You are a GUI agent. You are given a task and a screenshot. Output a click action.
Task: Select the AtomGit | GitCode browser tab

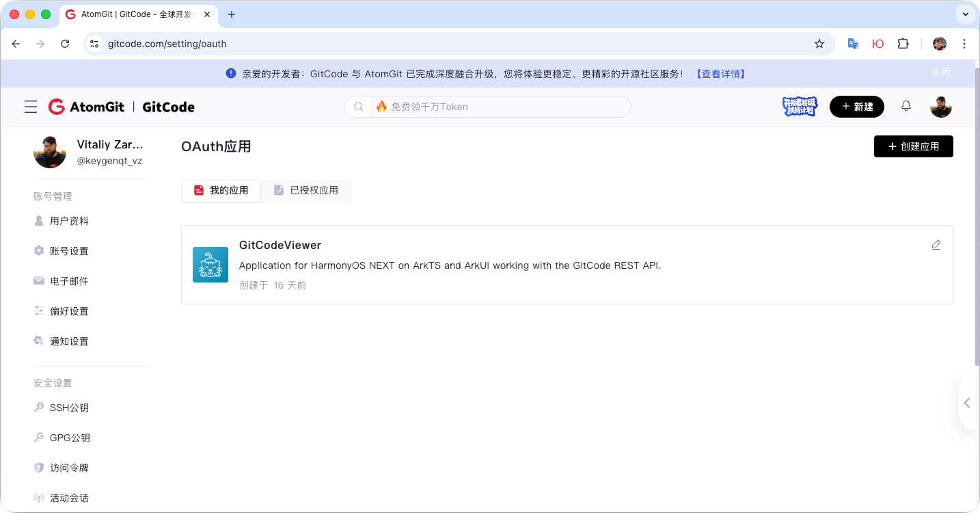tap(140, 14)
